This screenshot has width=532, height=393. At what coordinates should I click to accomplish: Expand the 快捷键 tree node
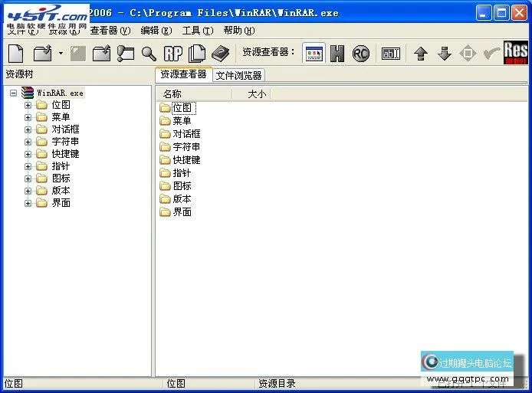pyautogui.click(x=28, y=154)
